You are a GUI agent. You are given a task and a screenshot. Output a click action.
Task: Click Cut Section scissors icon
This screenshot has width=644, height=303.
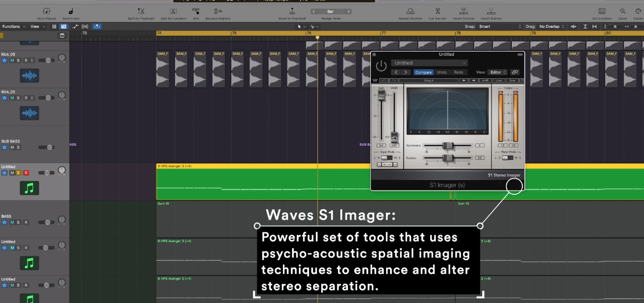click(438, 12)
